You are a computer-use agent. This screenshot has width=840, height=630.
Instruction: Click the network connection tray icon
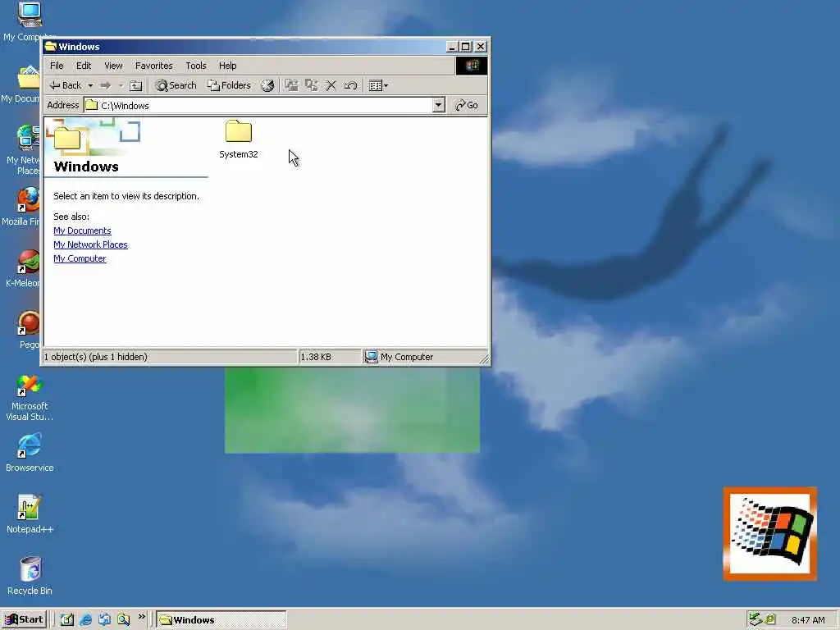756,619
